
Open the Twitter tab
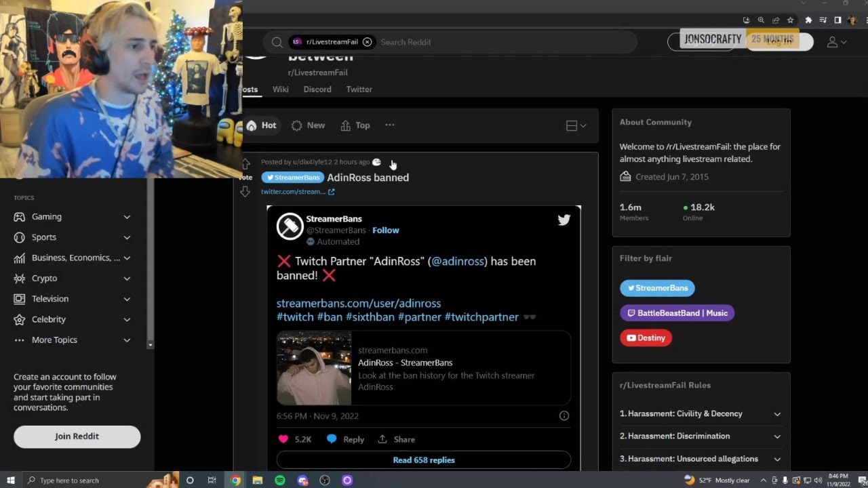point(359,89)
